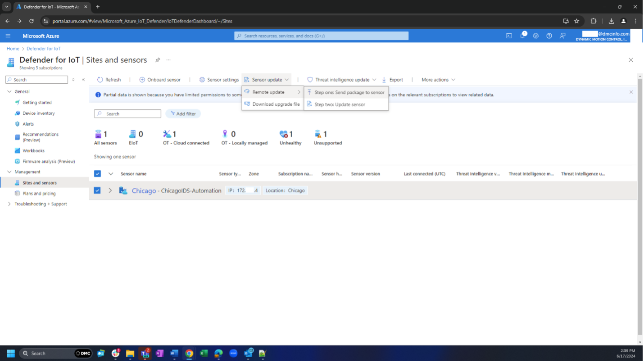The width and height of the screenshot is (644, 363).
Task: Open Threat intelligence update dropdown
Action: [x=341, y=80]
